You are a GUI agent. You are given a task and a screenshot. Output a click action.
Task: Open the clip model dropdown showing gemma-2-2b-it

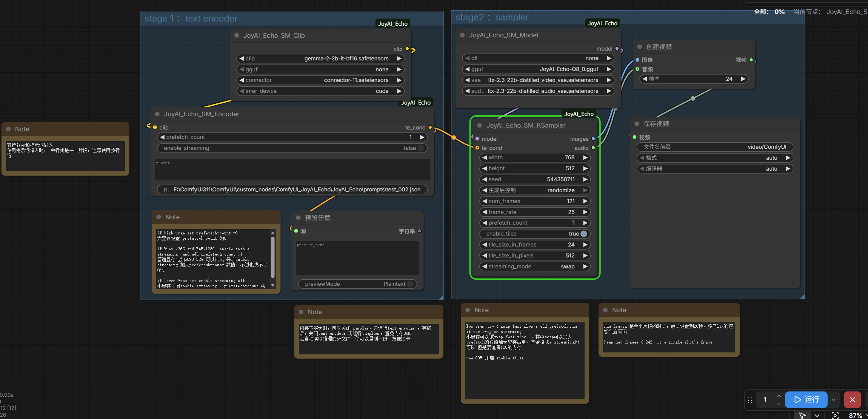(320, 59)
